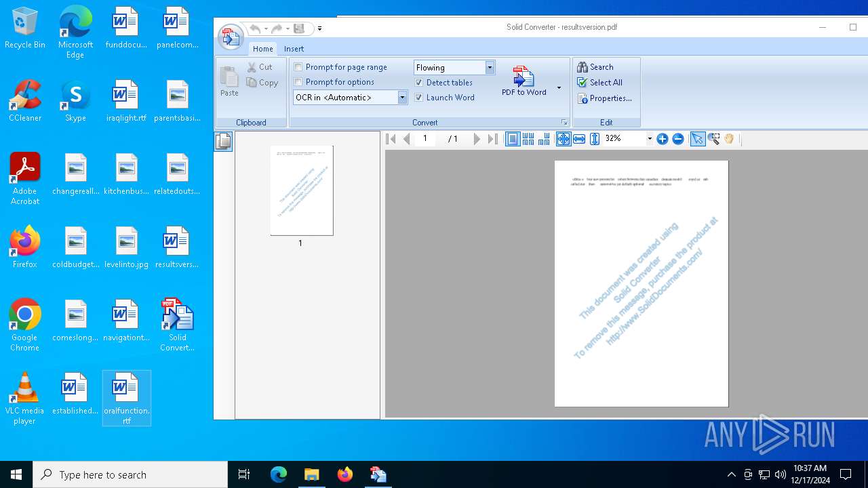
Task: Expand the Redo history dropdown arrow
Action: (288, 28)
